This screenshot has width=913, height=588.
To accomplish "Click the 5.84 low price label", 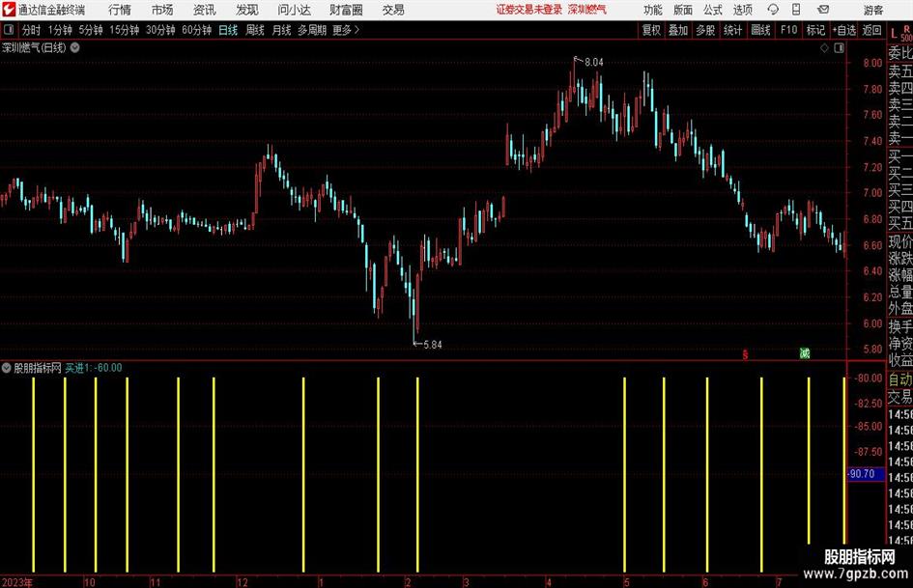I will 433,345.
